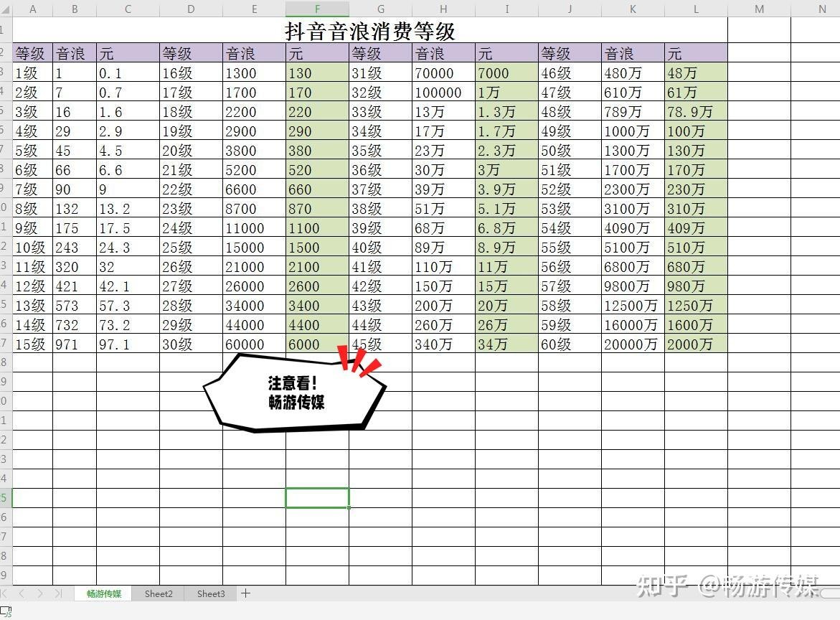
Task: Select the cell containing 971
Action: pos(75,344)
